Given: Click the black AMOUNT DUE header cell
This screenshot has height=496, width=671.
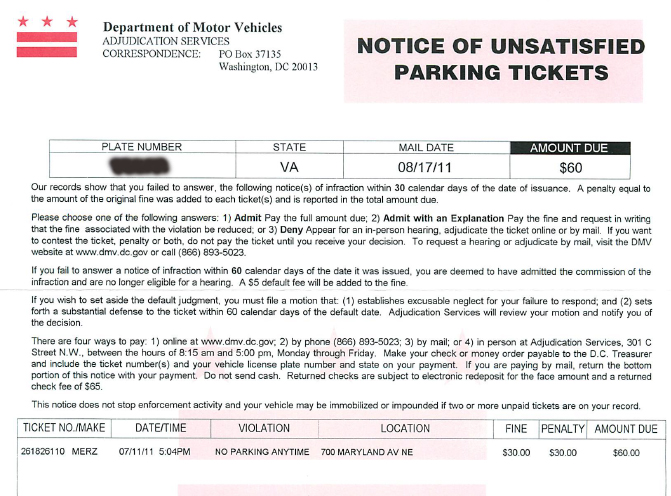Looking at the screenshot, I should tap(569, 148).
